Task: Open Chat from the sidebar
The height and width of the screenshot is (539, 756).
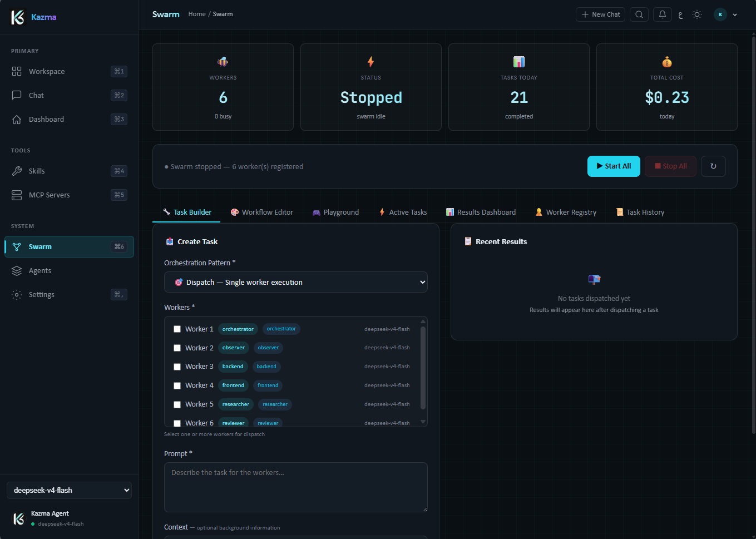Action: [x=69, y=95]
